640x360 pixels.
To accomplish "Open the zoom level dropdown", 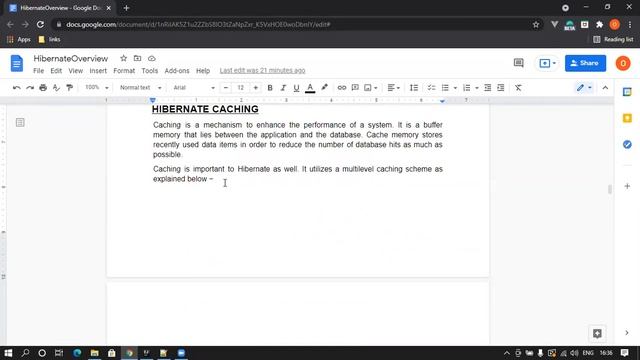I will 97,87.
